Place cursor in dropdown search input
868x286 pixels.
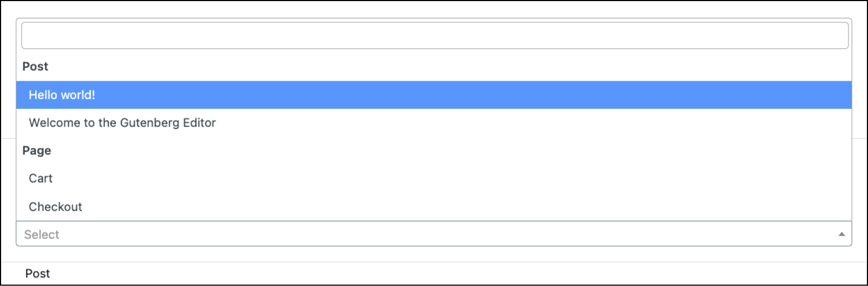coord(434,36)
